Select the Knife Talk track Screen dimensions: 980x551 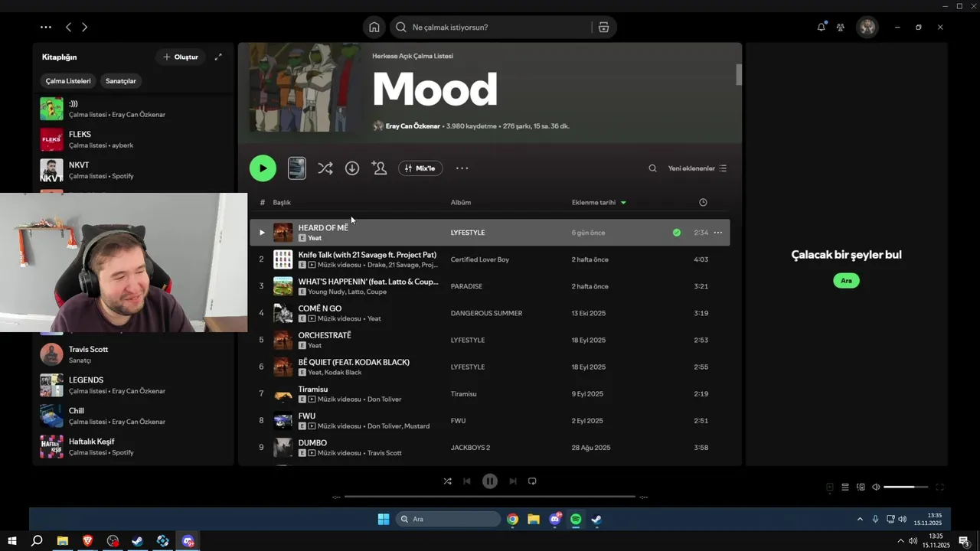click(489, 259)
